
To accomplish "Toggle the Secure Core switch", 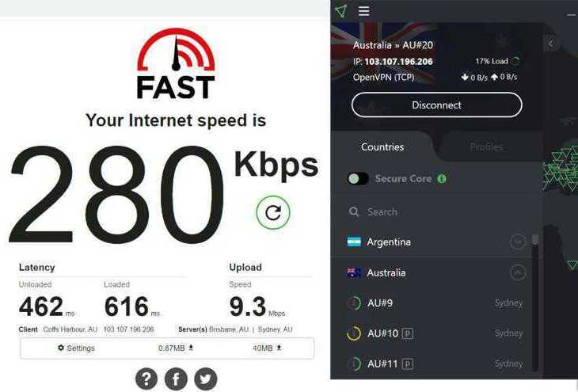I will 358,179.
